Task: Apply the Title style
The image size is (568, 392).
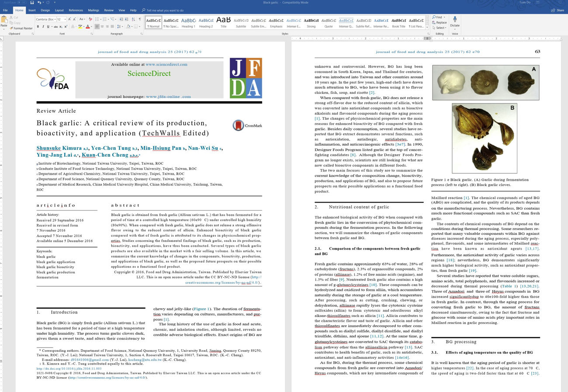Action: pyautogui.click(x=223, y=23)
